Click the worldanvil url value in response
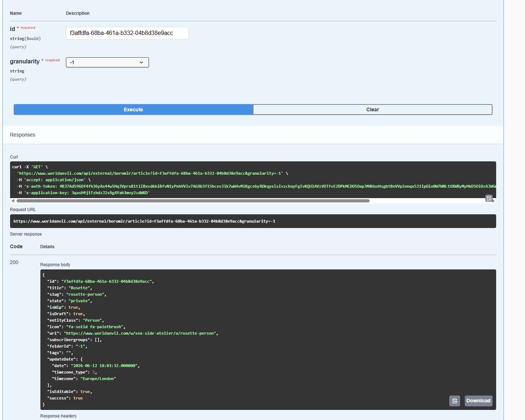The height and width of the screenshot is (420, 525). 141,333
